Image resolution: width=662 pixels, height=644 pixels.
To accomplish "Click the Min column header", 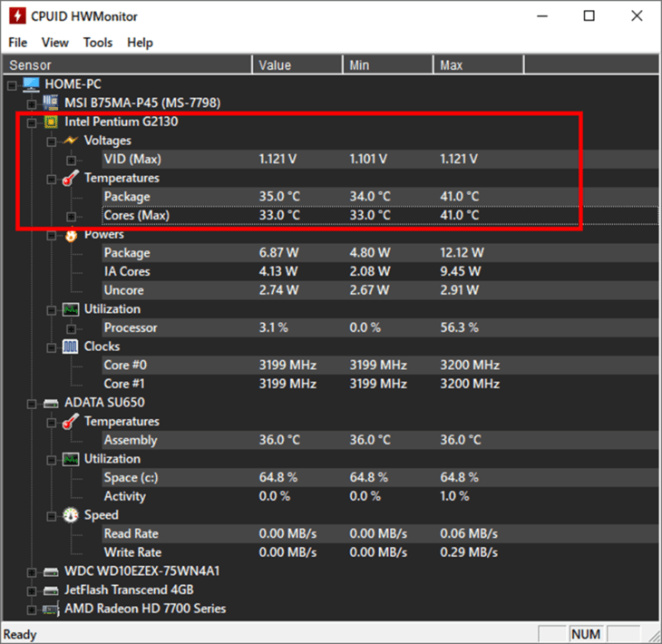I will pos(388,65).
